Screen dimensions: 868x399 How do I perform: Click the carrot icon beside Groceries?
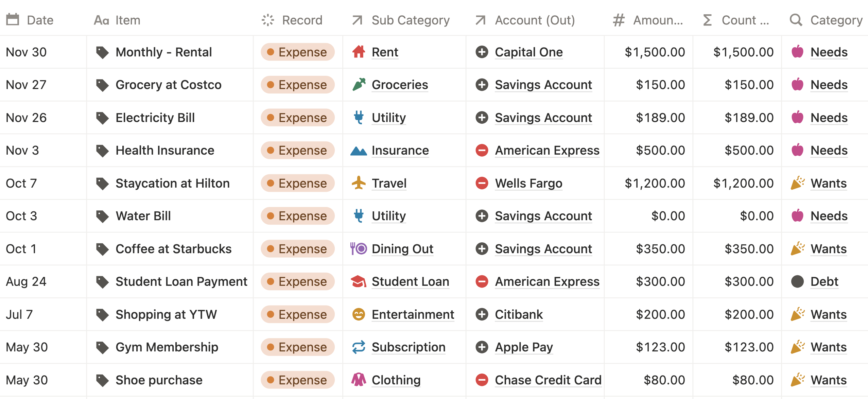tap(358, 85)
